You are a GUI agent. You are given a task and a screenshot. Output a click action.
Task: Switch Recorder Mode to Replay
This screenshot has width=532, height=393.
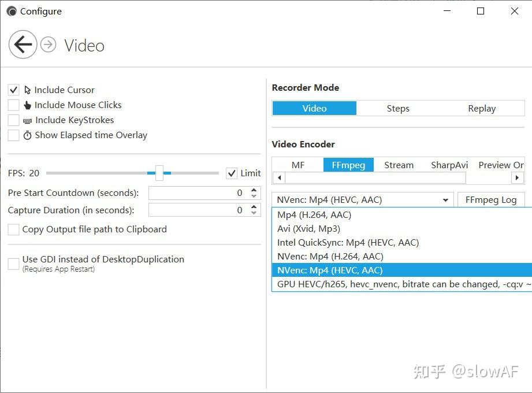click(481, 108)
